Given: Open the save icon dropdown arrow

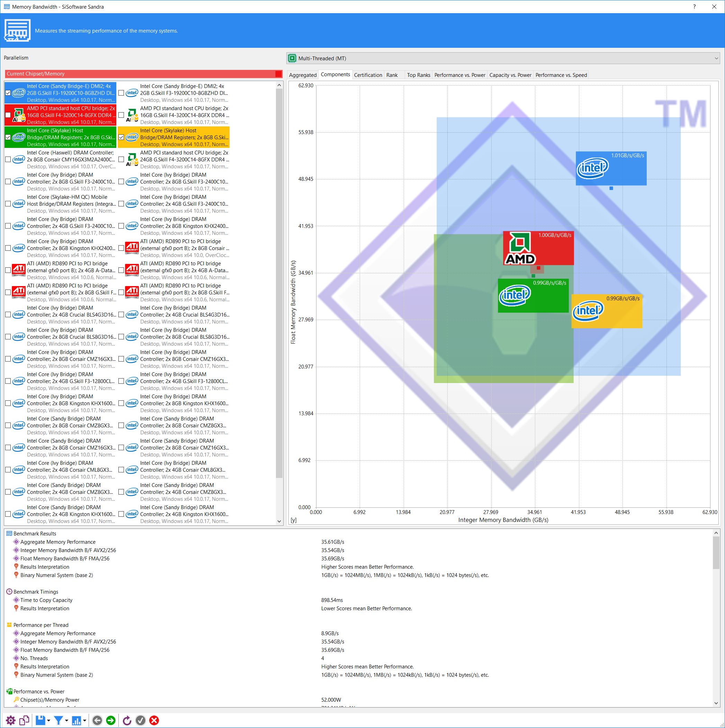Looking at the screenshot, I should point(48,721).
